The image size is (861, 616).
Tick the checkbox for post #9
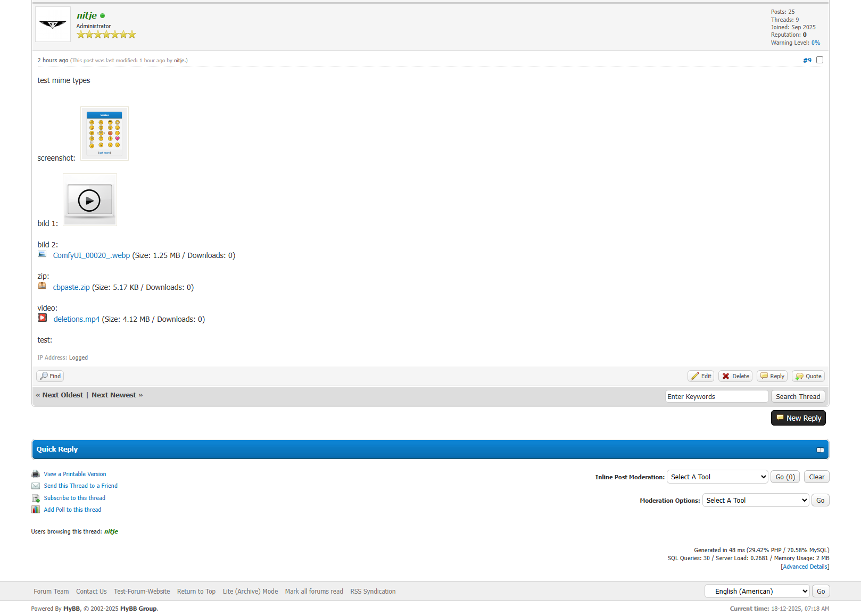tap(819, 60)
